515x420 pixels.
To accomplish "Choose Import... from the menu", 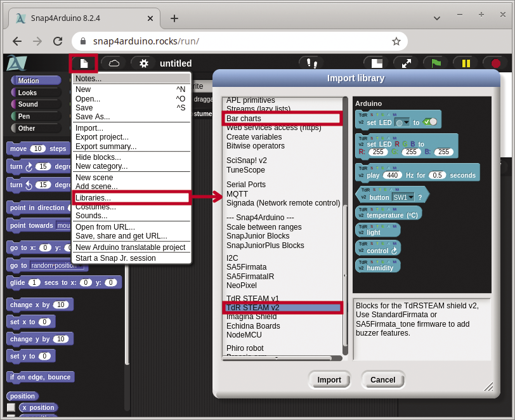I will [x=131, y=128].
